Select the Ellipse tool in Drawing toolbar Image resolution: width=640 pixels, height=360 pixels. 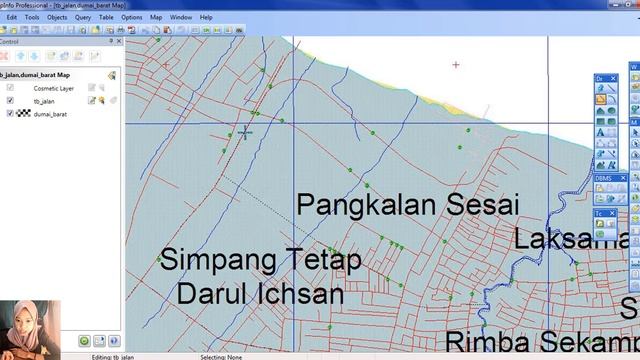(x=611, y=110)
